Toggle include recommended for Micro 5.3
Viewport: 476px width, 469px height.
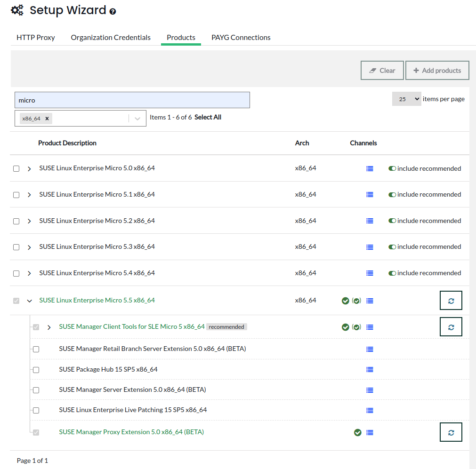tap(392, 247)
